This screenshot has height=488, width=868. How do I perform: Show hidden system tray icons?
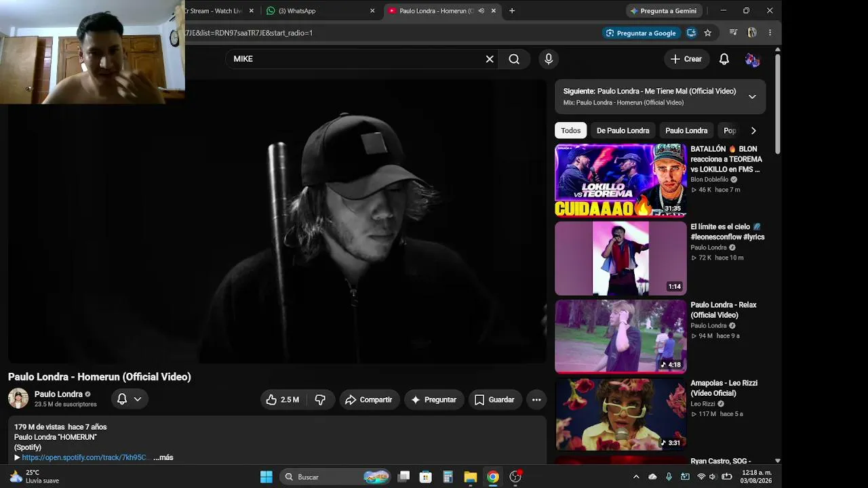tap(636, 477)
